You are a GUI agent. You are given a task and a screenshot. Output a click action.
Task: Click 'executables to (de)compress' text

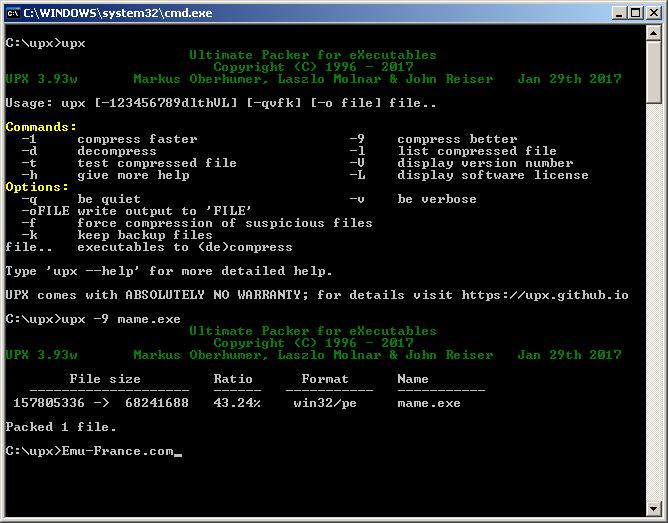click(185, 247)
